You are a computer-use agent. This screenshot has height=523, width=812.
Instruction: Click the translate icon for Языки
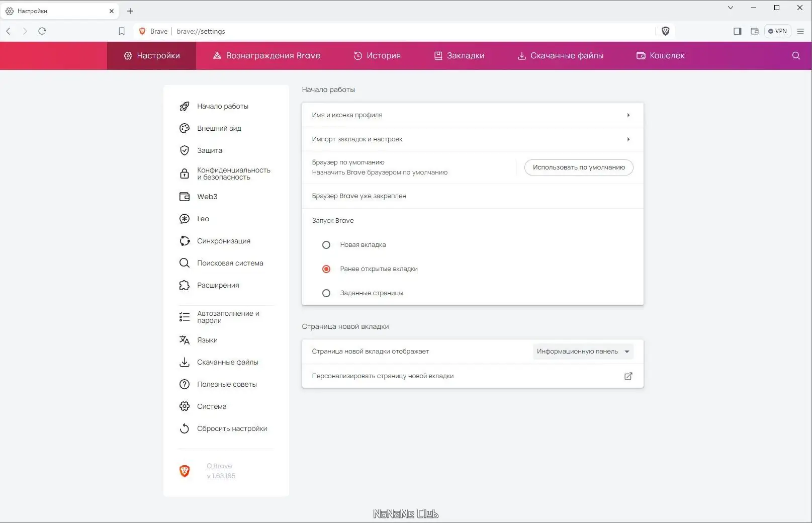tap(185, 340)
